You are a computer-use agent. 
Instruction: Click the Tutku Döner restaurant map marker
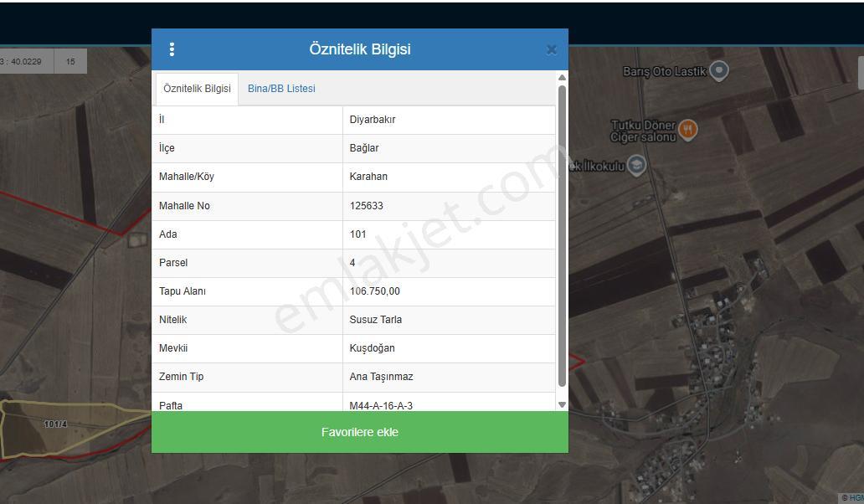point(687,130)
